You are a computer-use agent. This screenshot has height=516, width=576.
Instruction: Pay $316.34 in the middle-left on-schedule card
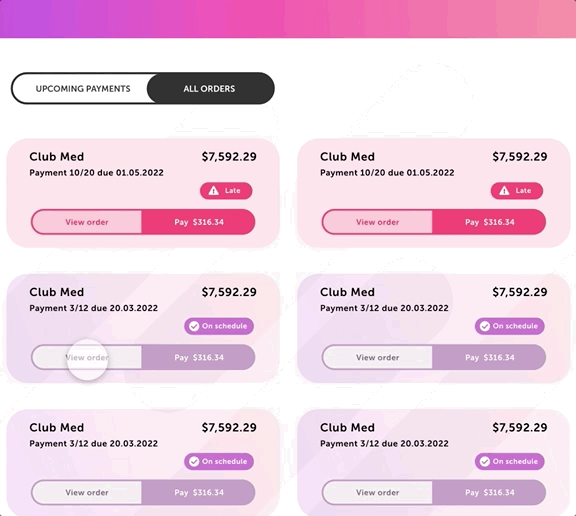pyautogui.click(x=198, y=357)
